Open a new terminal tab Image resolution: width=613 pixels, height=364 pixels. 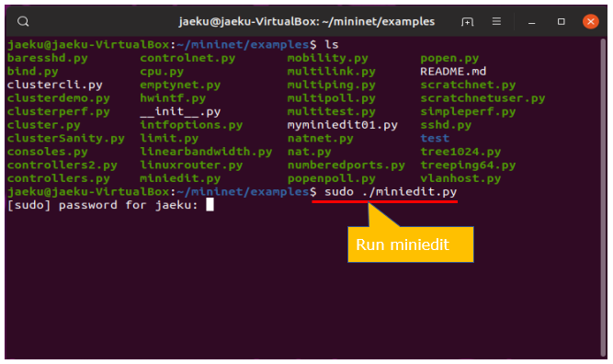467,21
